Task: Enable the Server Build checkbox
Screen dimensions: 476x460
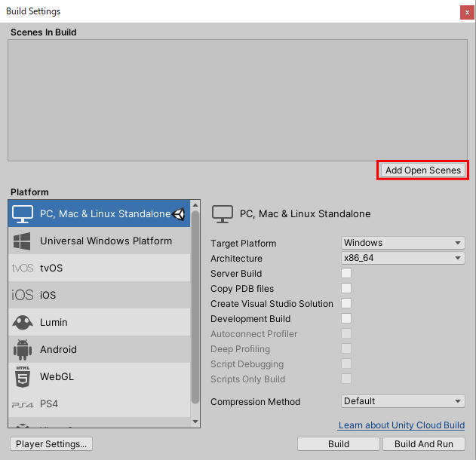Action: [x=346, y=273]
